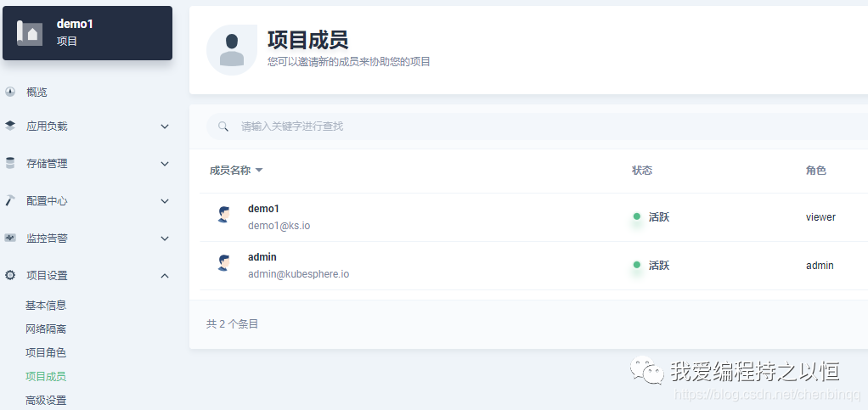Select 项目成员 submenu item
This screenshot has height=410, width=868.
(46, 376)
